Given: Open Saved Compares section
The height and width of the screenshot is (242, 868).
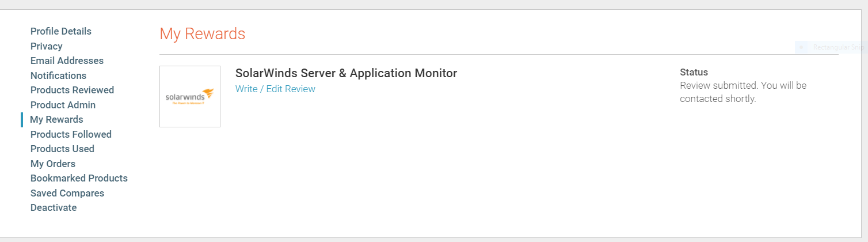Looking at the screenshot, I should tap(67, 193).
